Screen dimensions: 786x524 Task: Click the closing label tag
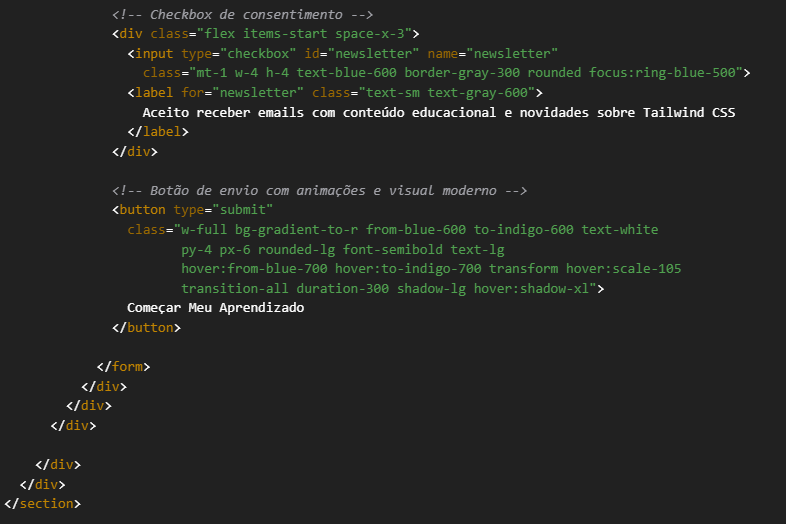tap(158, 132)
